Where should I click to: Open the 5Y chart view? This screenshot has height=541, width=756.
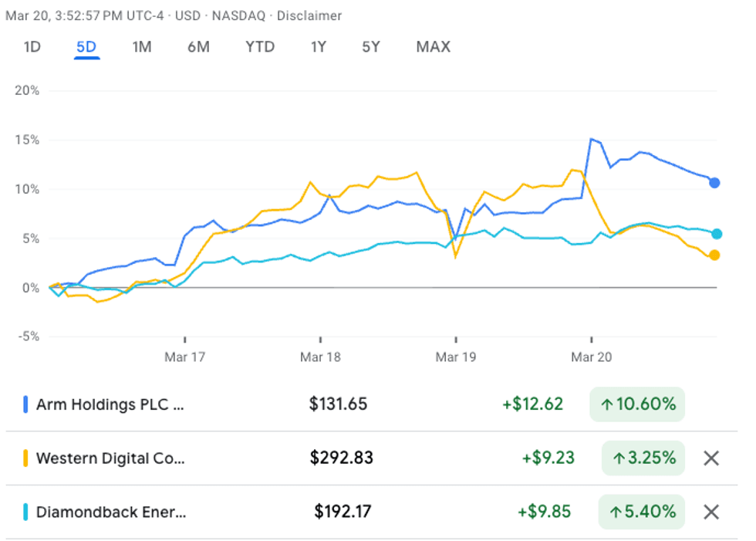pos(371,47)
